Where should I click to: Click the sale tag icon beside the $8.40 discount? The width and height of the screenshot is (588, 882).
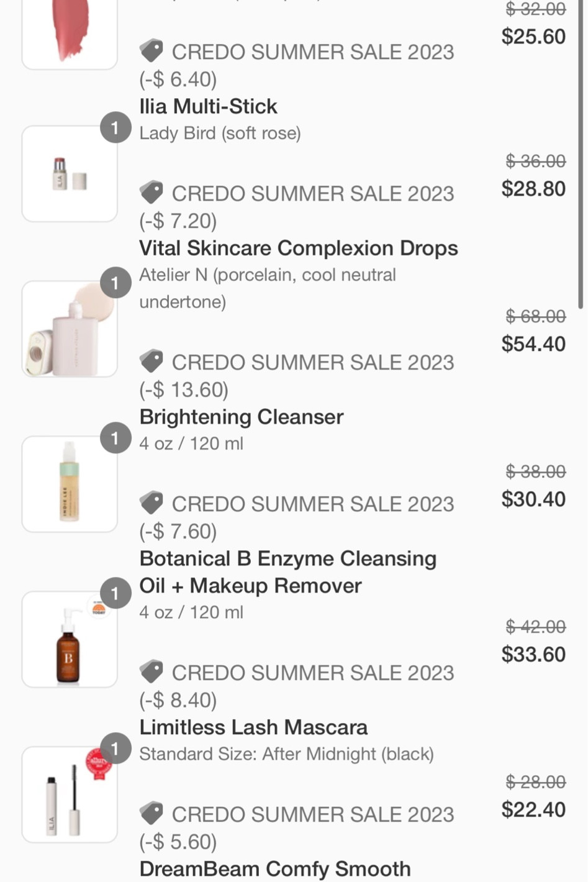151,672
